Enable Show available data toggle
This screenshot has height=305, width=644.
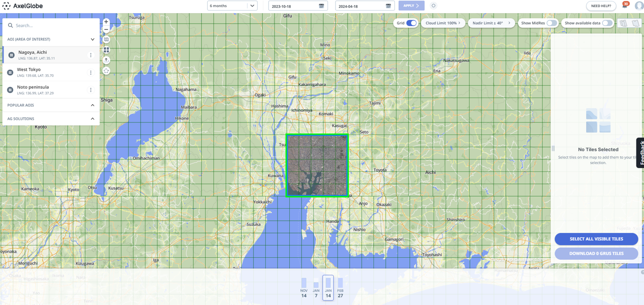[x=607, y=23]
